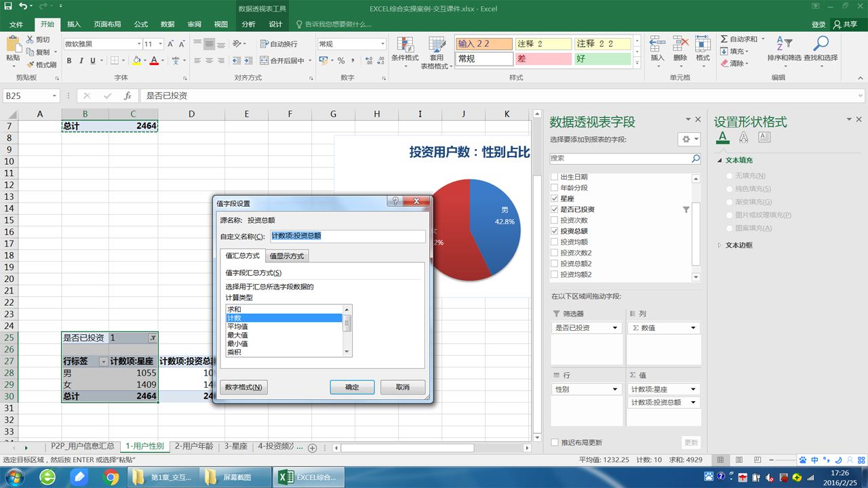Switch to the 2-用户年龄 sheet tab
Viewport: 868px width, 488px height.
194,447
